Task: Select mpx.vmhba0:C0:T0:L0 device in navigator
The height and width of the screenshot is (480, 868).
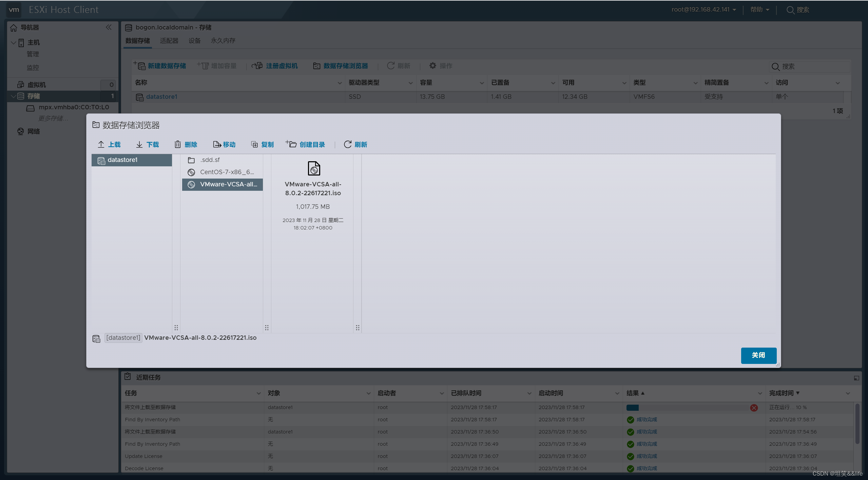Action: (x=74, y=107)
